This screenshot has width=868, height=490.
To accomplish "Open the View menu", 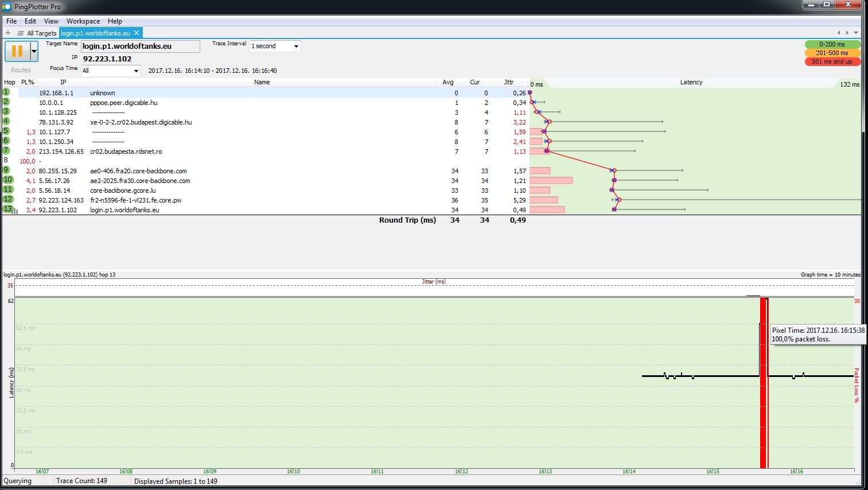I will pyautogui.click(x=51, y=21).
